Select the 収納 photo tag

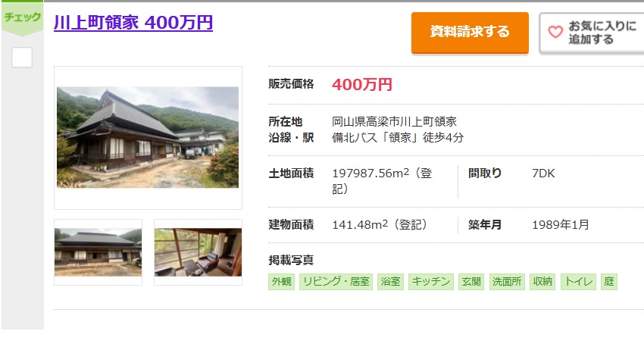tap(542, 282)
